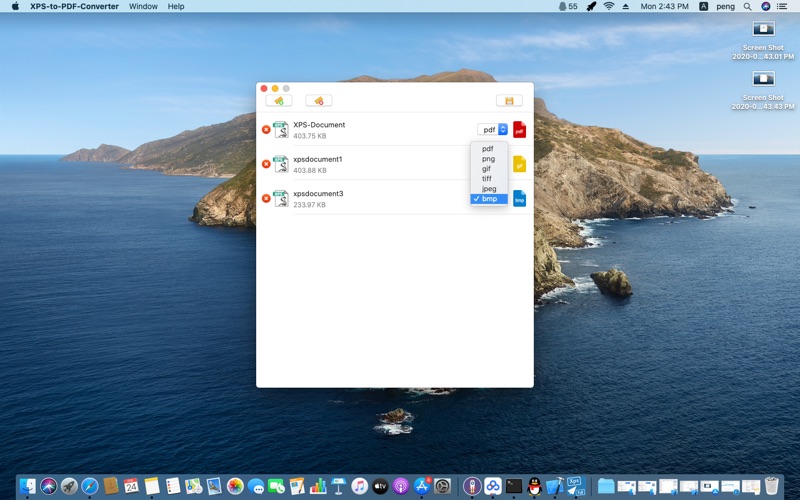Click the Wi-Fi status icon in menu bar
The image size is (800, 500).
[609, 6]
